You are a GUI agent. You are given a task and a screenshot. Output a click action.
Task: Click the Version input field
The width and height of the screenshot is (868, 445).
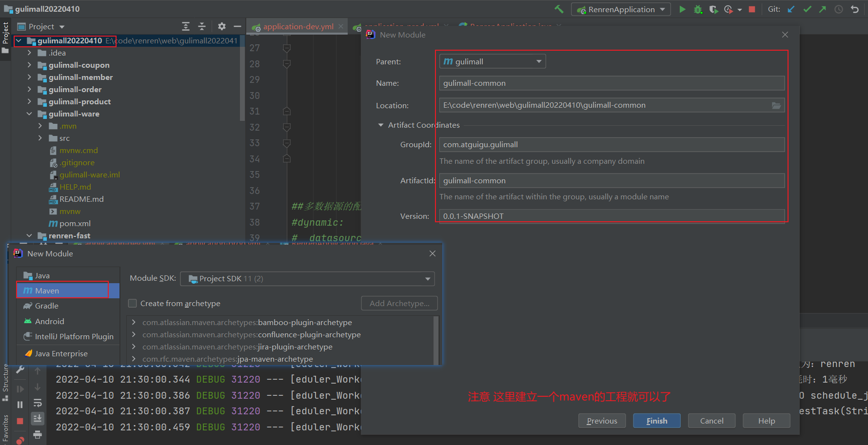click(x=612, y=215)
